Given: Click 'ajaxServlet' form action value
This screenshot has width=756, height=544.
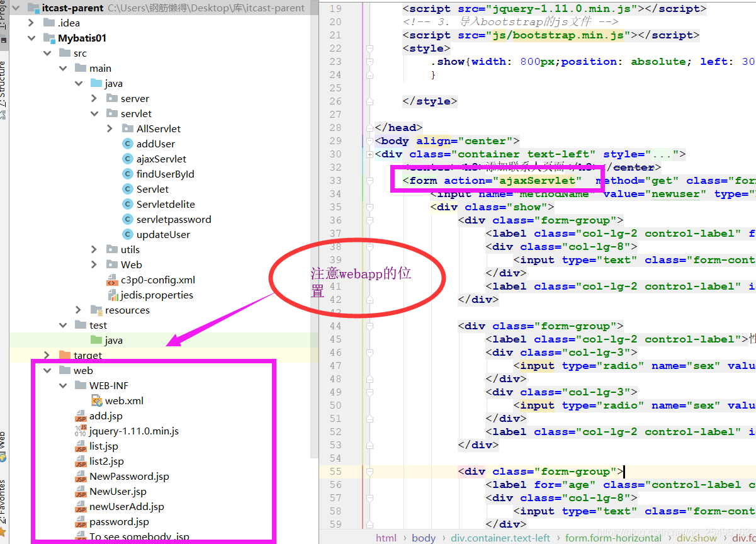Looking at the screenshot, I should (538, 181).
